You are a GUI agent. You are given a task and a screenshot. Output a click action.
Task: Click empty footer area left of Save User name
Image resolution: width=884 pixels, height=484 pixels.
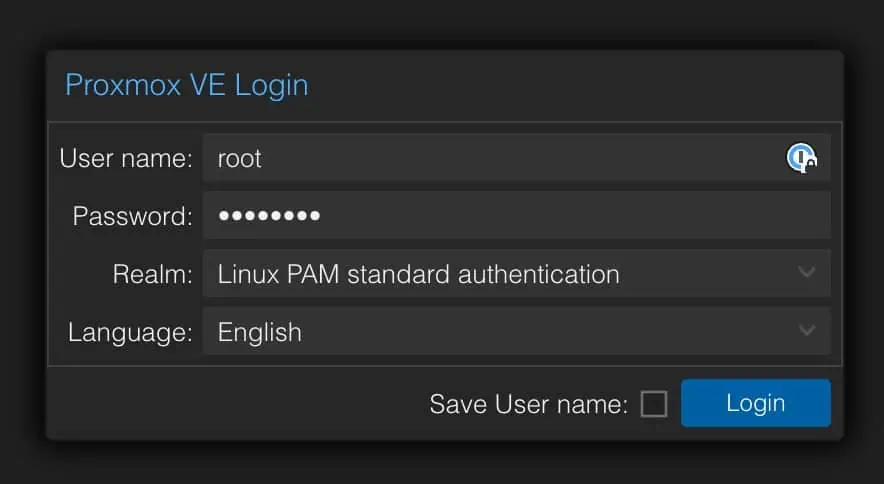(x=237, y=403)
